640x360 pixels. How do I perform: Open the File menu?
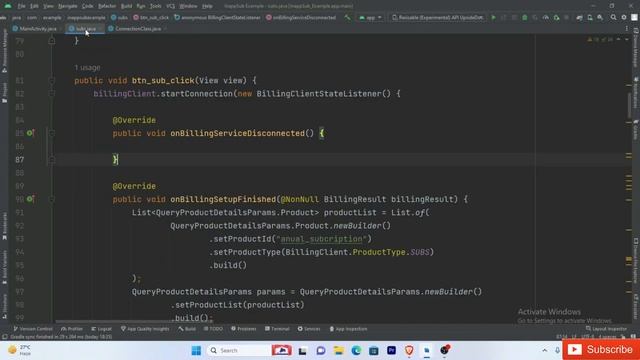pyautogui.click(x=21, y=6)
